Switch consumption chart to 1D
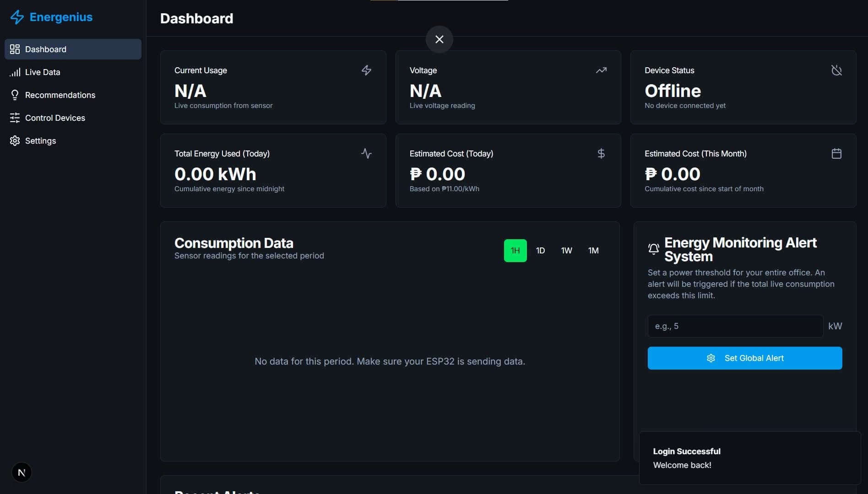The image size is (868, 494). point(541,251)
